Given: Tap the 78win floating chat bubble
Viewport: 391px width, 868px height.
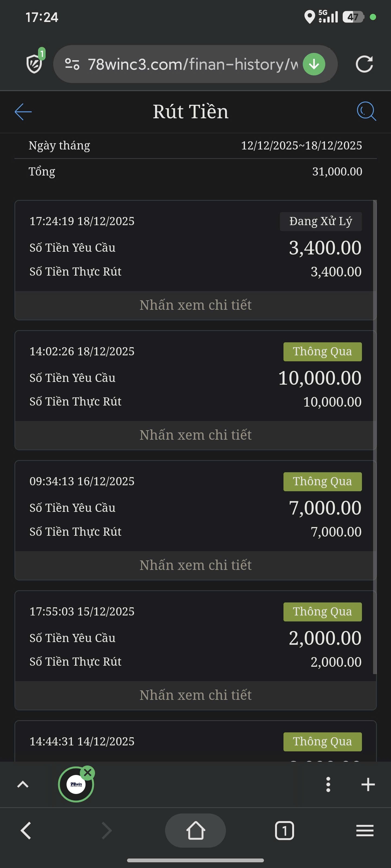Looking at the screenshot, I should (76, 784).
